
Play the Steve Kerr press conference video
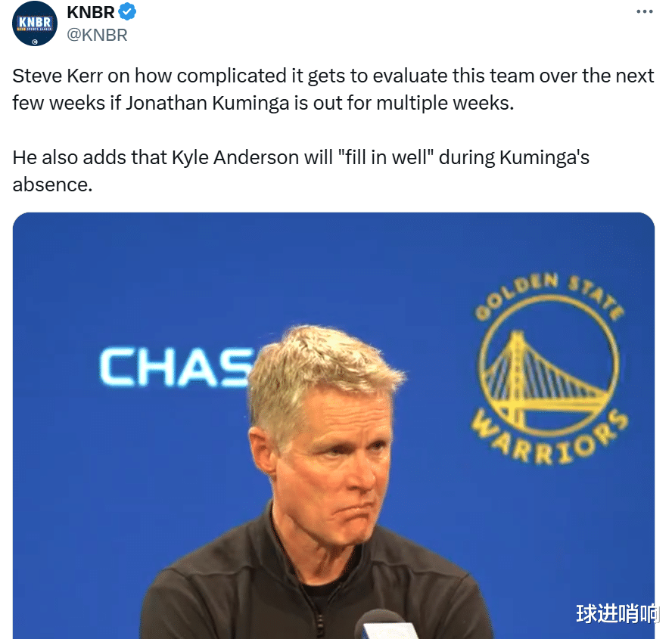click(x=334, y=425)
